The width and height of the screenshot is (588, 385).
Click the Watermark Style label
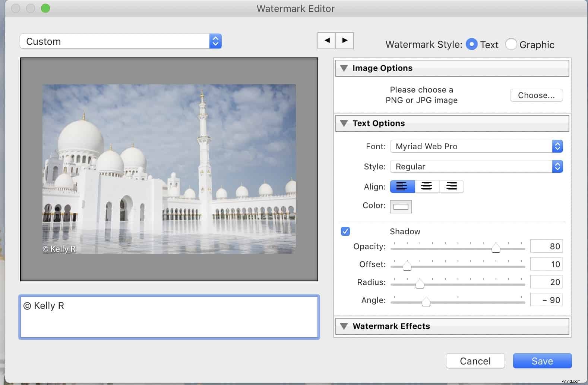click(x=424, y=44)
